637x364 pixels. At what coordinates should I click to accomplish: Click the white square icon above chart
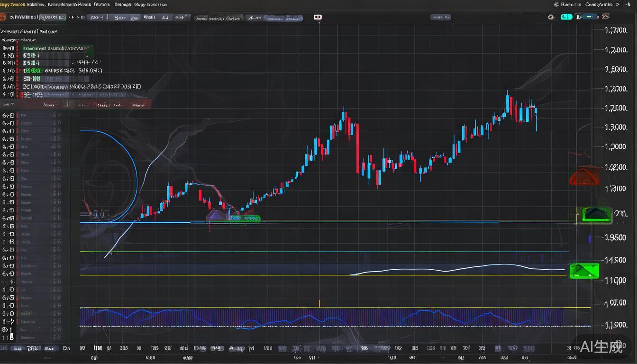318,17
